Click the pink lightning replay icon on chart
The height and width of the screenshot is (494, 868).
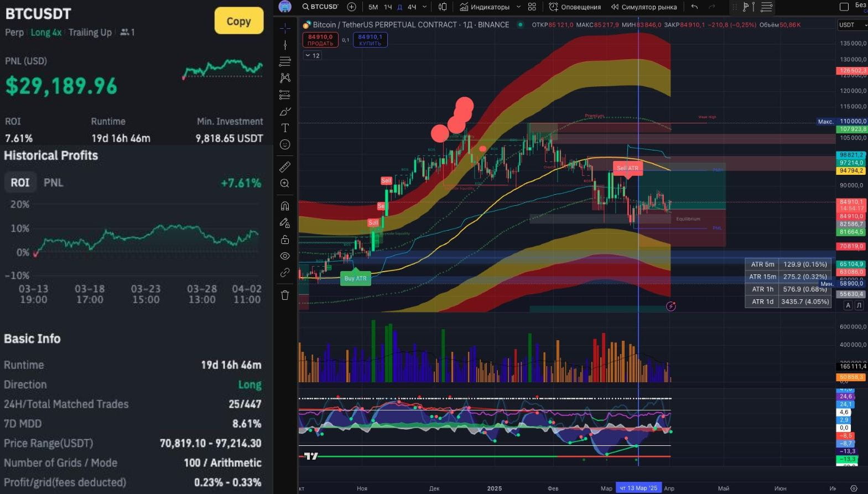click(671, 306)
